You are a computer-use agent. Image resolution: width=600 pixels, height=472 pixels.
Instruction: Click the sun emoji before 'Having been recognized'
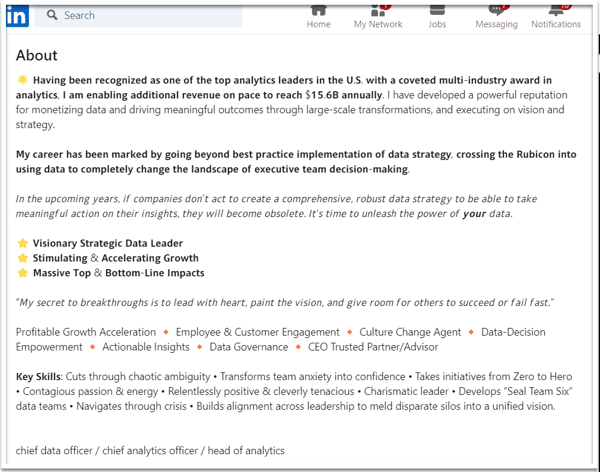click(x=23, y=80)
